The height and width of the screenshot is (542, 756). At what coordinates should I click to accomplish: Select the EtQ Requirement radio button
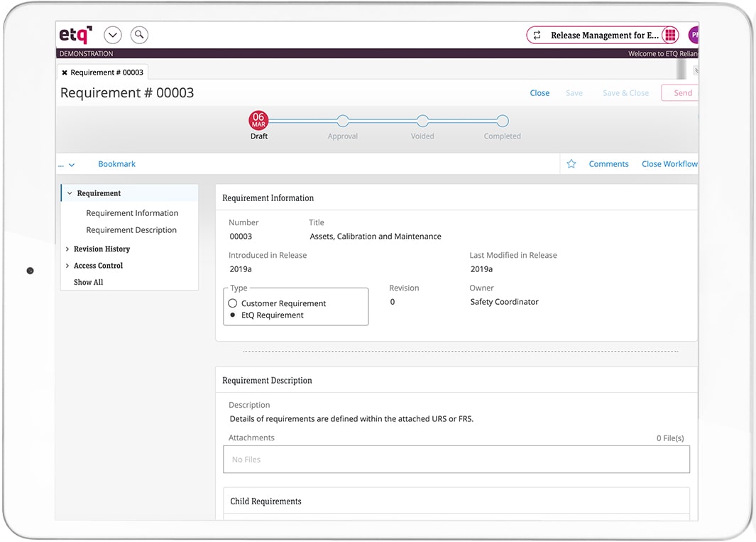[x=233, y=315]
